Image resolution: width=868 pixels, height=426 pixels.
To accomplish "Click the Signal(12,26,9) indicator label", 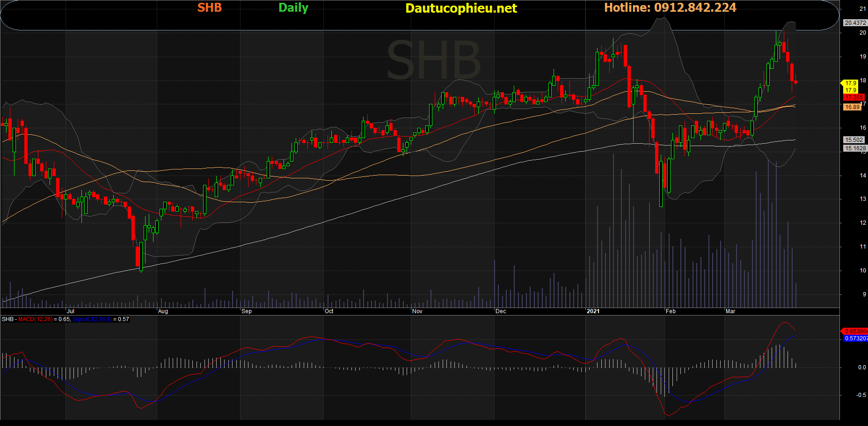I will 92,319.
